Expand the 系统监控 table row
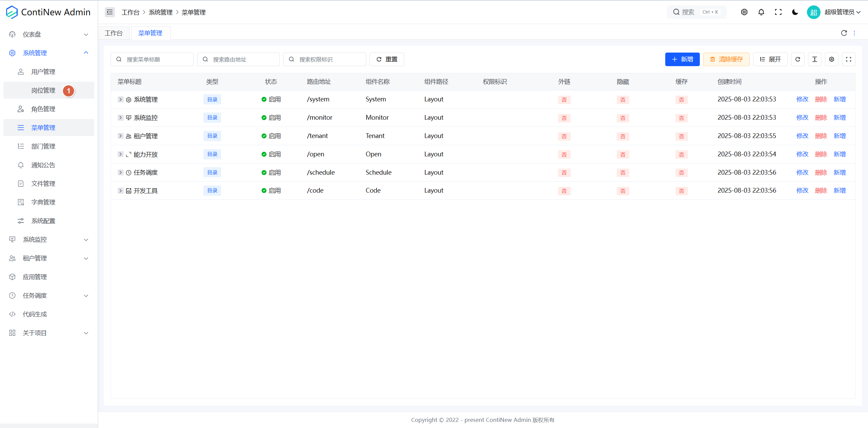The height and width of the screenshot is (428, 868). (x=120, y=118)
